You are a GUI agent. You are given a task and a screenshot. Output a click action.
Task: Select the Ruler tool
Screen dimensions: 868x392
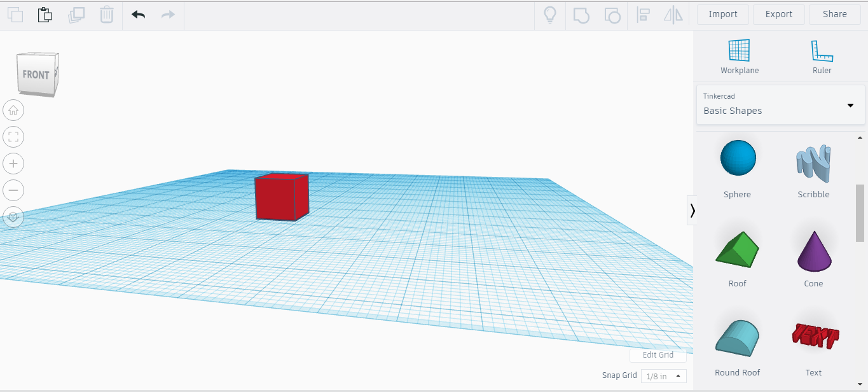822,57
